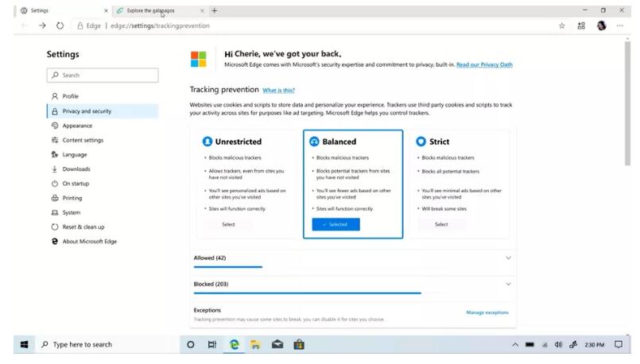Open Downloads settings section
640x364 pixels.
[103, 169]
